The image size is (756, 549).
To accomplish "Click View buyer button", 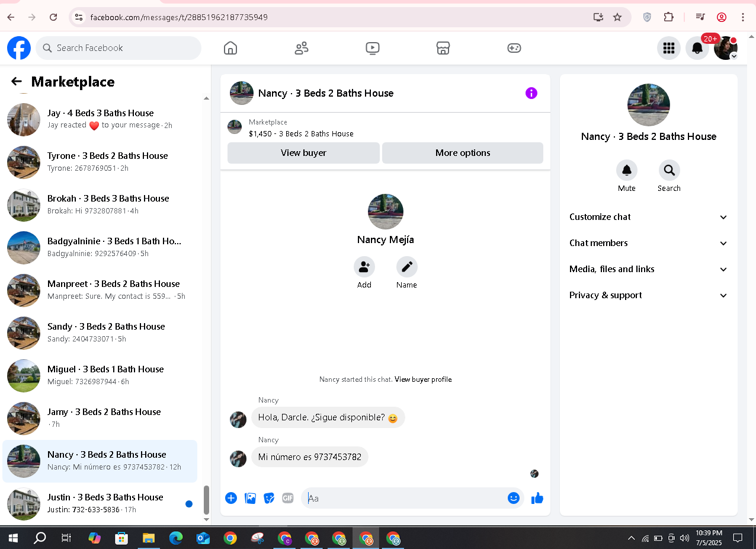I will coord(303,153).
